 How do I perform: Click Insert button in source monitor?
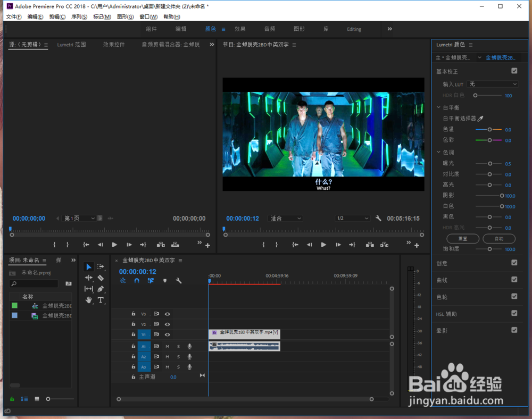161,245
